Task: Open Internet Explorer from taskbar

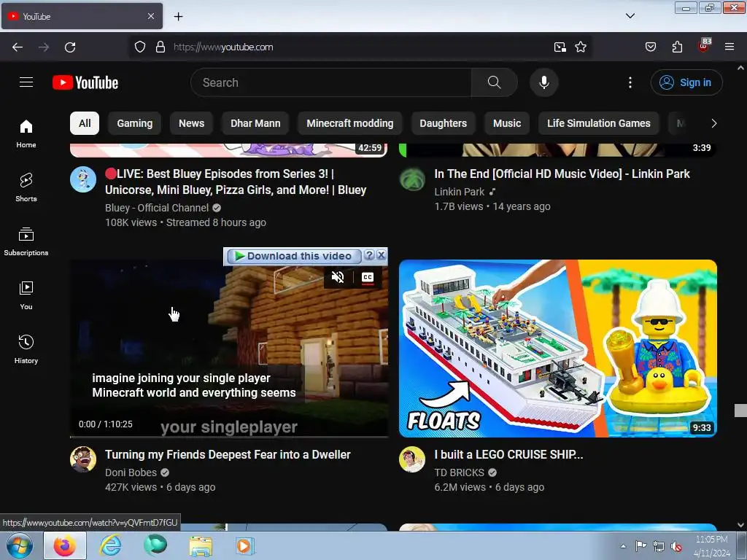Action: [110, 545]
